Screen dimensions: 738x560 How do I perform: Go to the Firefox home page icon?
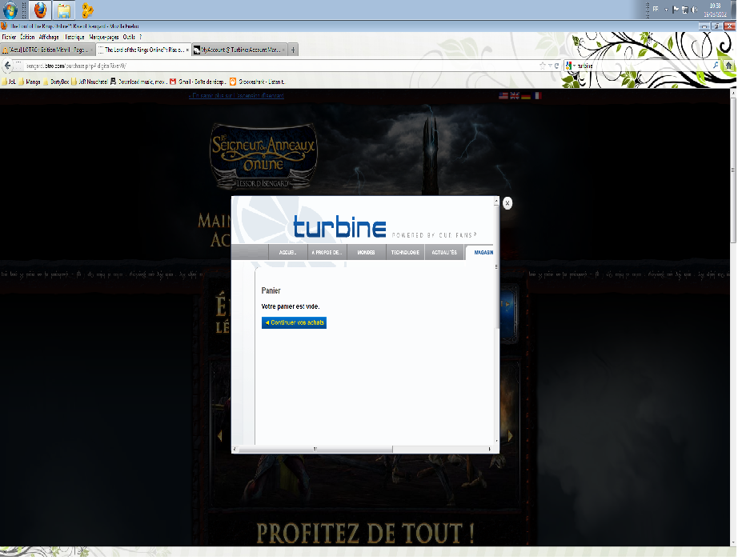(x=728, y=66)
